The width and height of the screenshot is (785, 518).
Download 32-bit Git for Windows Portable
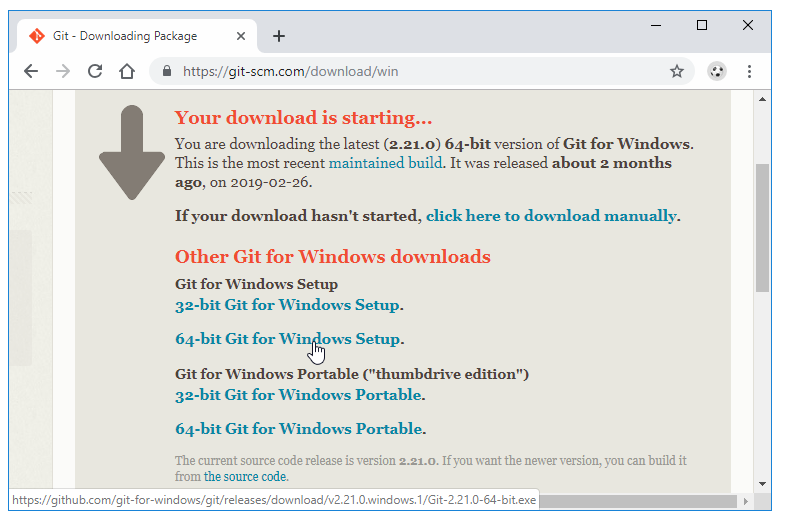point(298,395)
